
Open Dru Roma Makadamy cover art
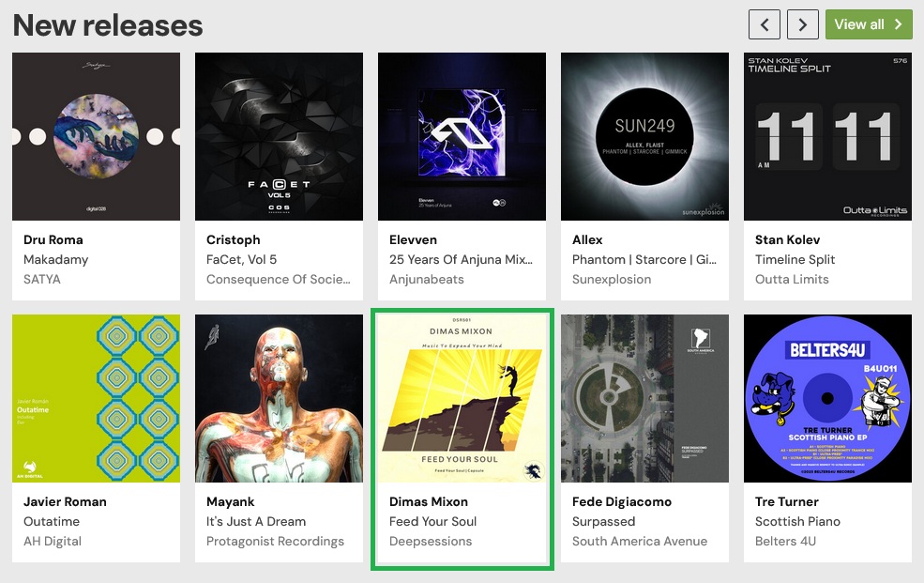[96, 137]
